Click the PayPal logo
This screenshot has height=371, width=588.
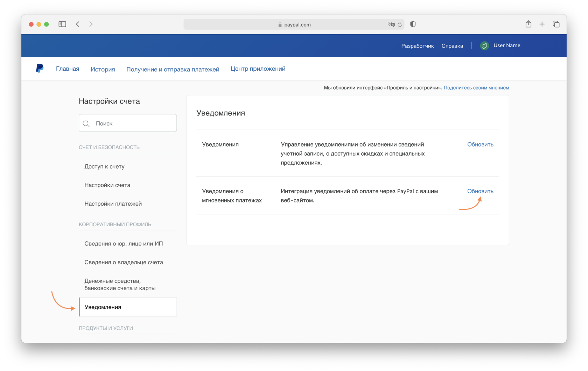pos(40,68)
